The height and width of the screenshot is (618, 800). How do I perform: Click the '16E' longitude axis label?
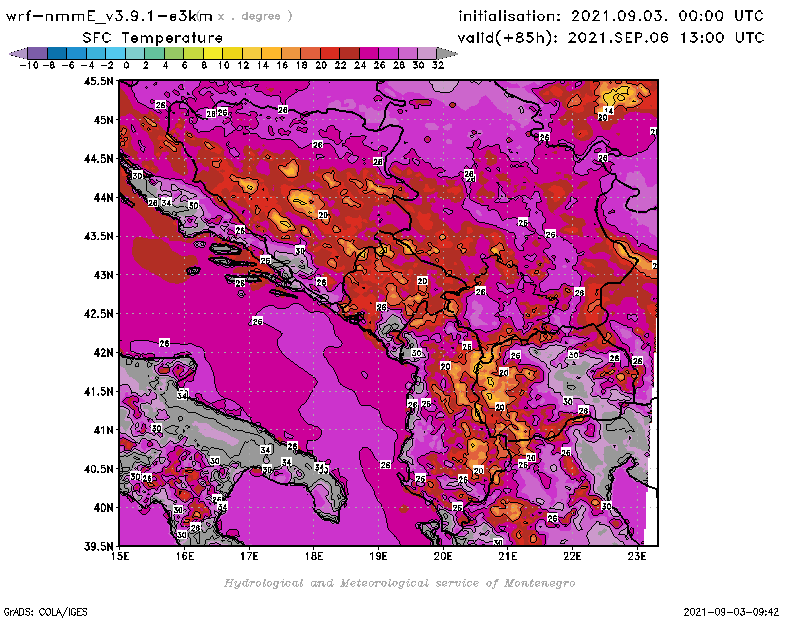click(185, 556)
